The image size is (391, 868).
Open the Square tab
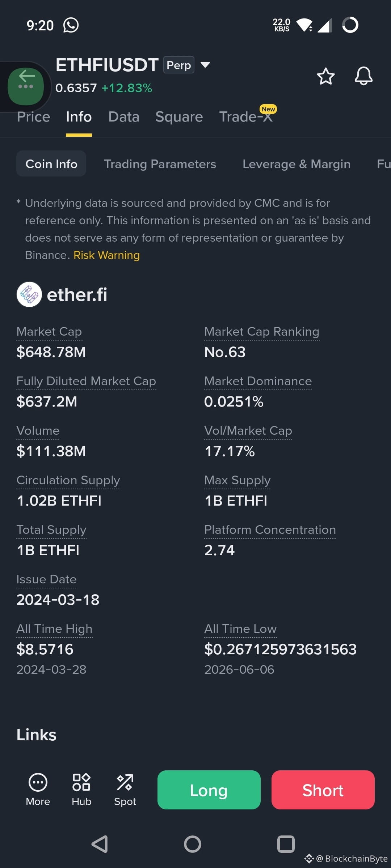click(x=179, y=117)
